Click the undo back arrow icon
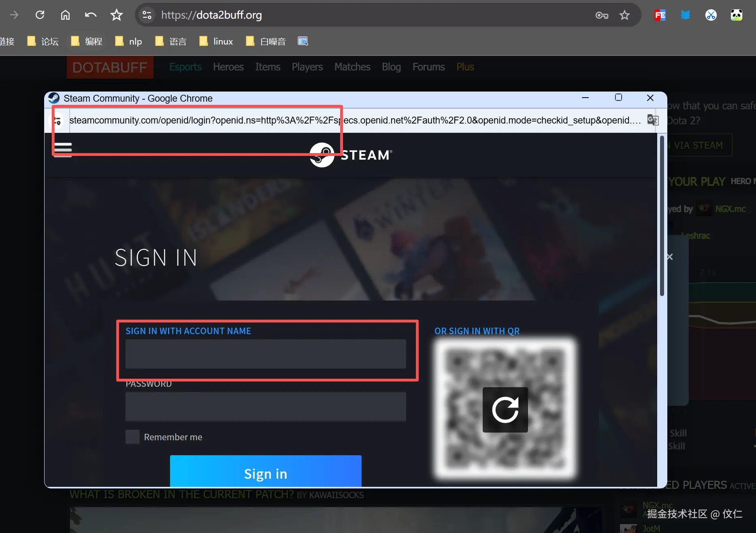The image size is (756, 533). tap(91, 15)
